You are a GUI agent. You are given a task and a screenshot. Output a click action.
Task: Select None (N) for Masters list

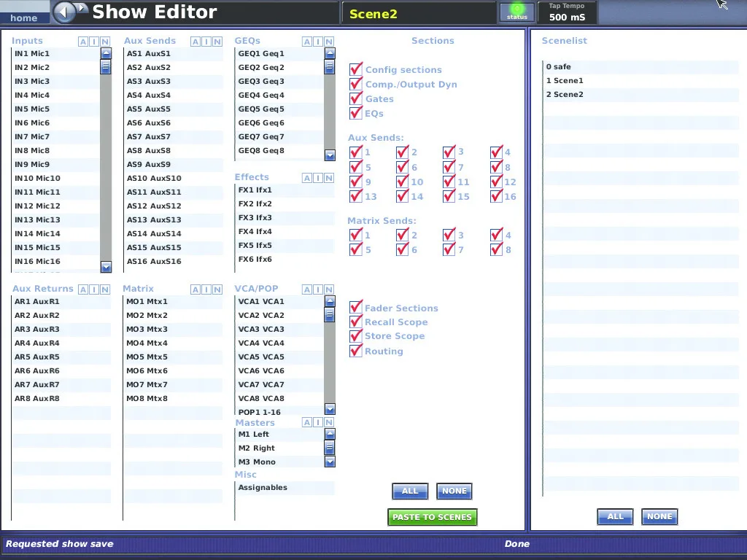329,422
